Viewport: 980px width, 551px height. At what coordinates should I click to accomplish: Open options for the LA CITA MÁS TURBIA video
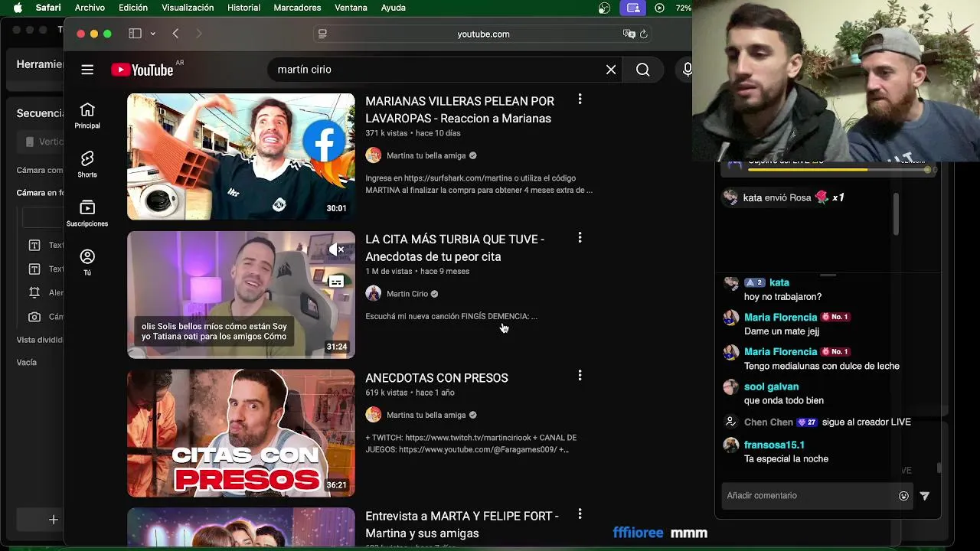tap(580, 238)
